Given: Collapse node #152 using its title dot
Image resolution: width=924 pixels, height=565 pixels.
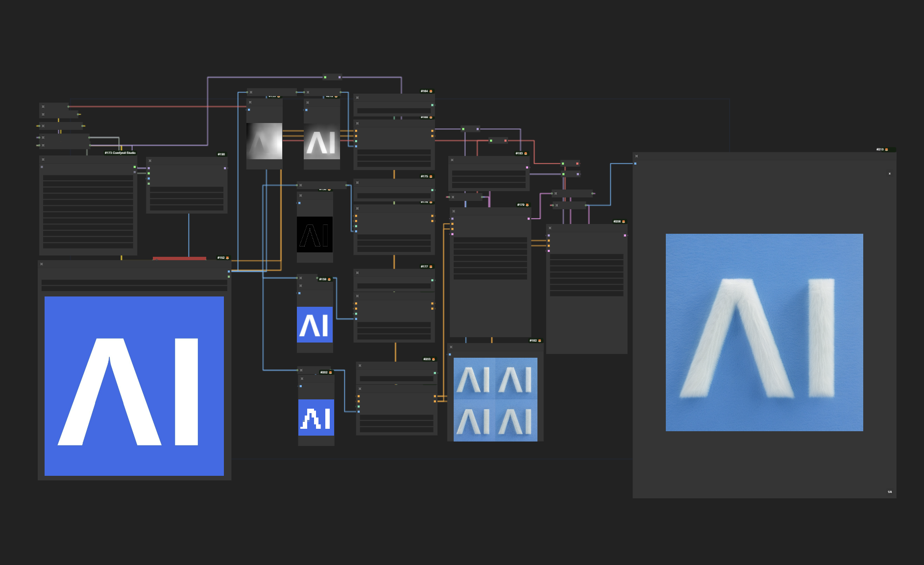Looking at the screenshot, I should [42, 264].
